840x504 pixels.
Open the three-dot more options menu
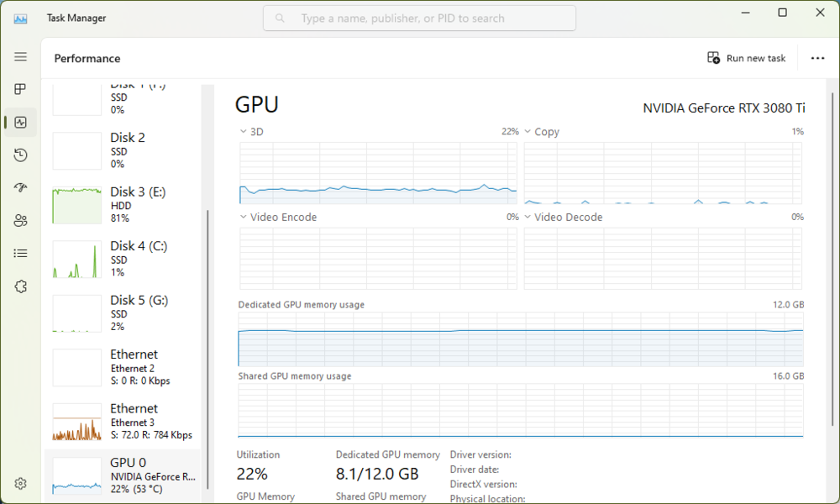[x=817, y=58]
